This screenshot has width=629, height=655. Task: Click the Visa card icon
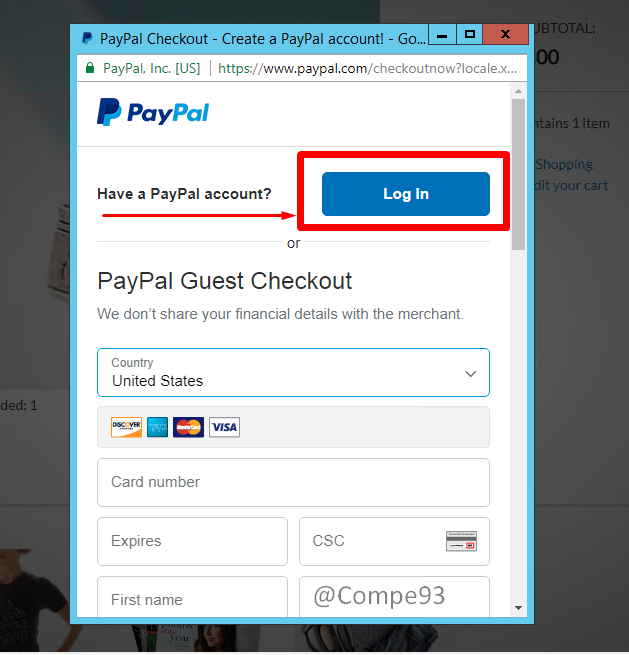[x=224, y=427]
